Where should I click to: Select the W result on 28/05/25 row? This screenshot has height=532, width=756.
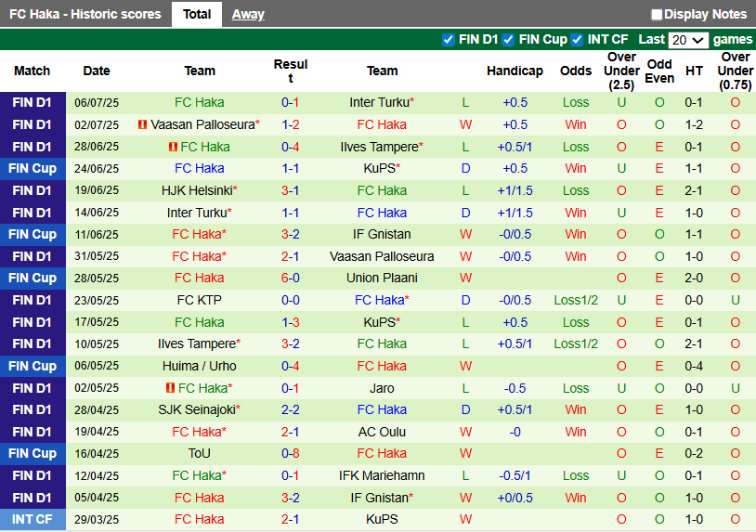coord(465,278)
